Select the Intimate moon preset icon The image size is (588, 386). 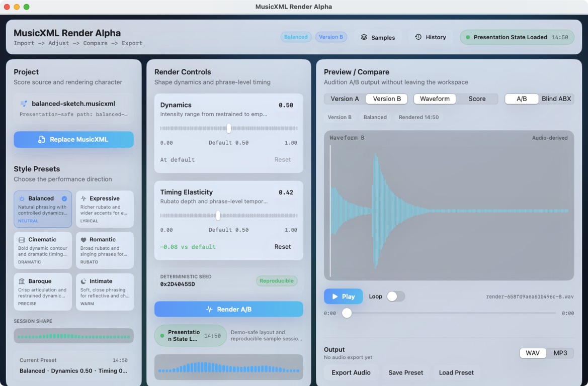click(83, 281)
